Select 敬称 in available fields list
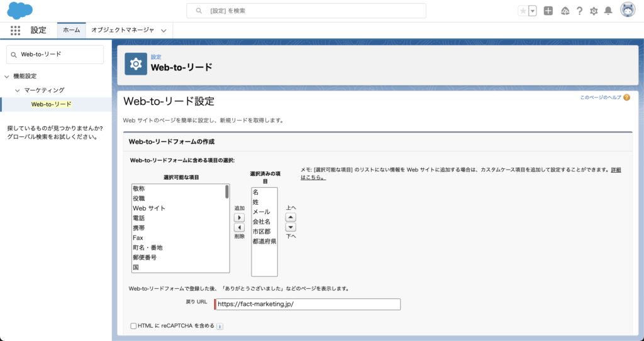 tap(178, 189)
